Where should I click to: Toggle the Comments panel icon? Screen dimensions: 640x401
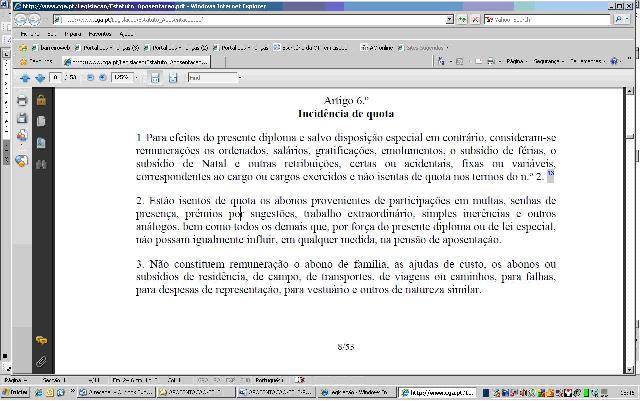coord(41,340)
